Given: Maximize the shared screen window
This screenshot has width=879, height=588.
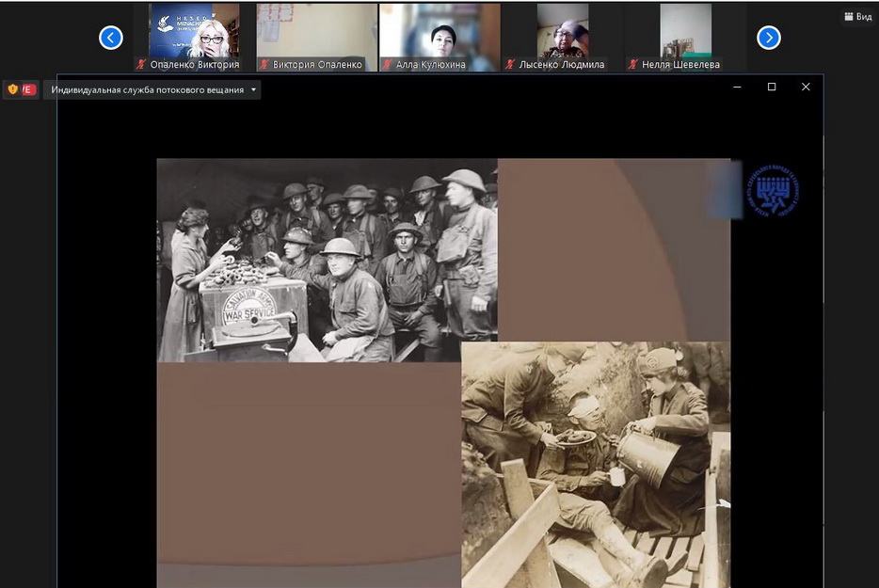Looking at the screenshot, I should [772, 87].
